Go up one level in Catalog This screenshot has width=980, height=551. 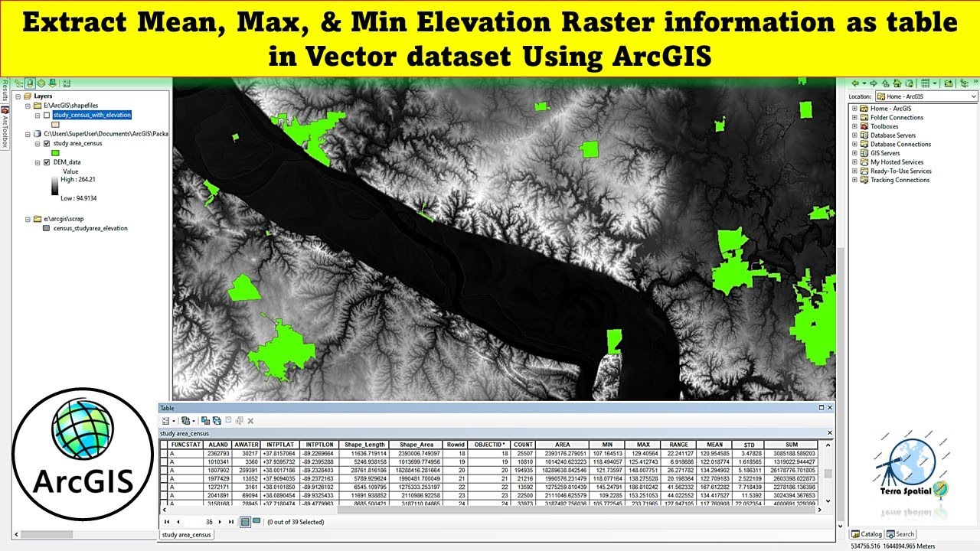pyautogui.click(x=887, y=83)
